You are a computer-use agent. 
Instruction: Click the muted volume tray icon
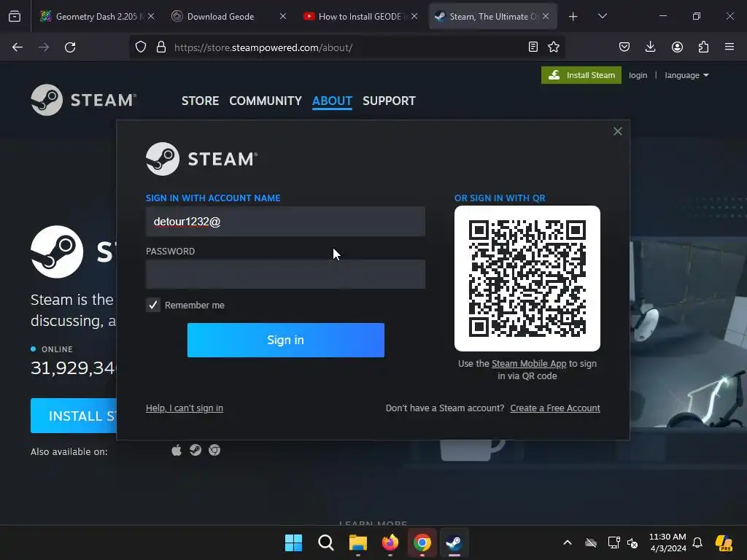pyautogui.click(x=632, y=542)
